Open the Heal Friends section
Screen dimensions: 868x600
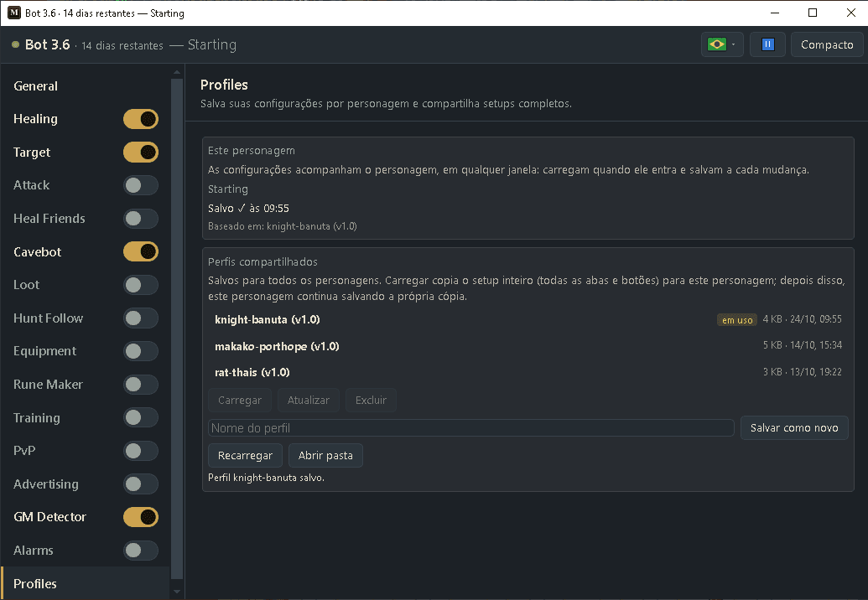[49, 219]
